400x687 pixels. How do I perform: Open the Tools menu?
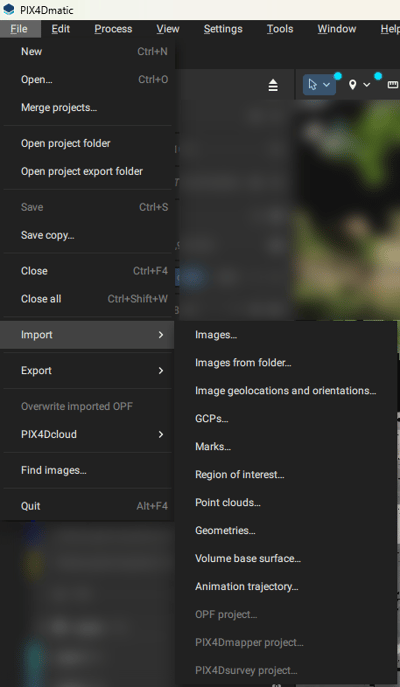[x=280, y=29]
